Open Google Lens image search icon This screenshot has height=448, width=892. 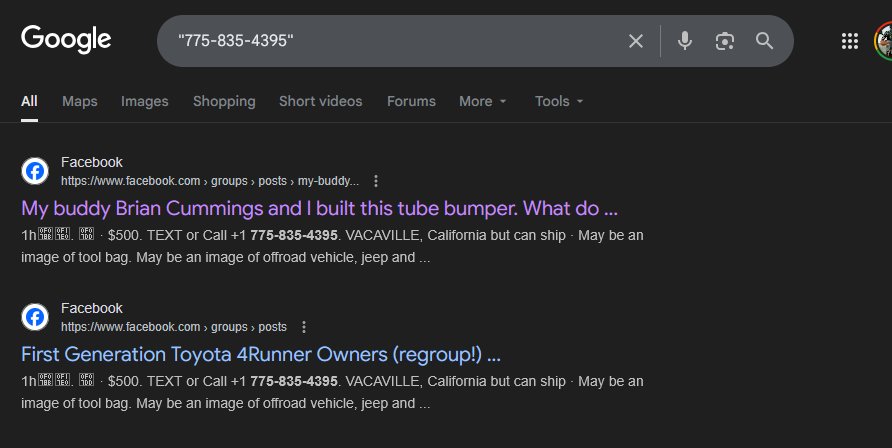pyautogui.click(x=724, y=41)
